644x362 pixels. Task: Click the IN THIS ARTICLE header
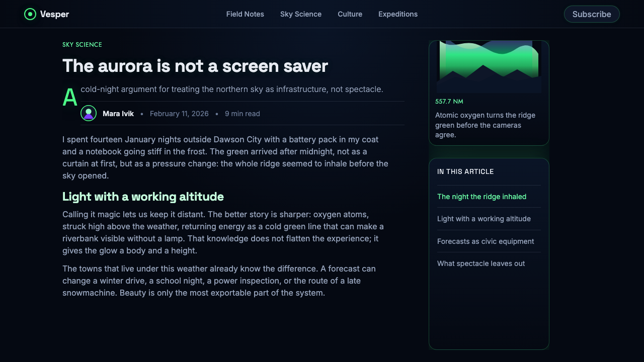tap(465, 171)
